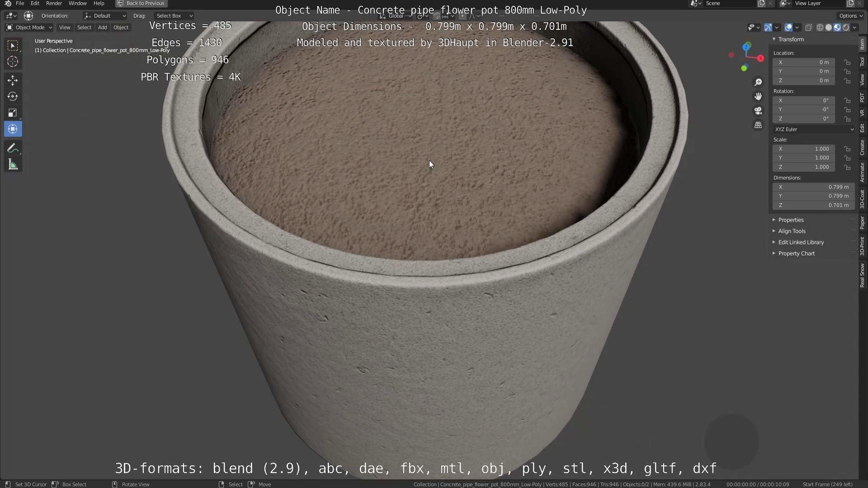
Task: Click the Scale X 1.000 field
Action: [x=804, y=149]
